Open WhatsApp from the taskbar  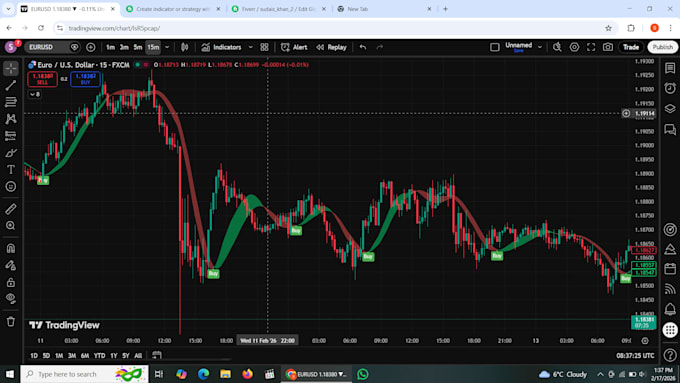tap(363, 374)
